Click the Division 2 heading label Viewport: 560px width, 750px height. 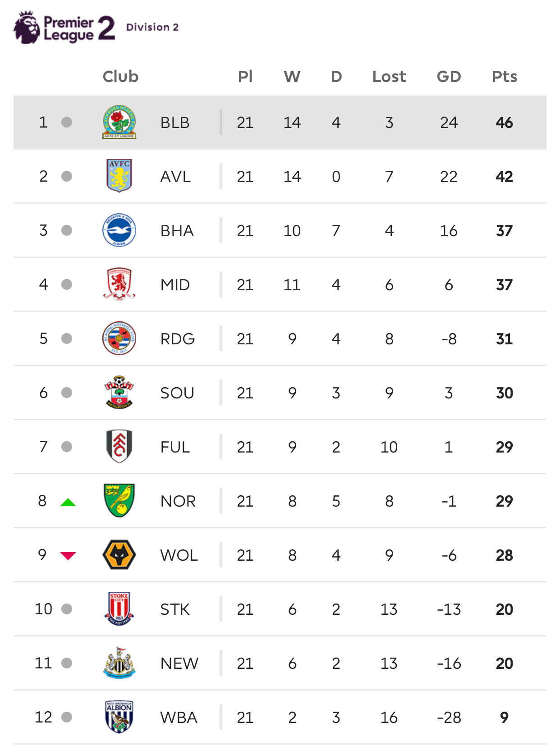pyautogui.click(x=152, y=27)
